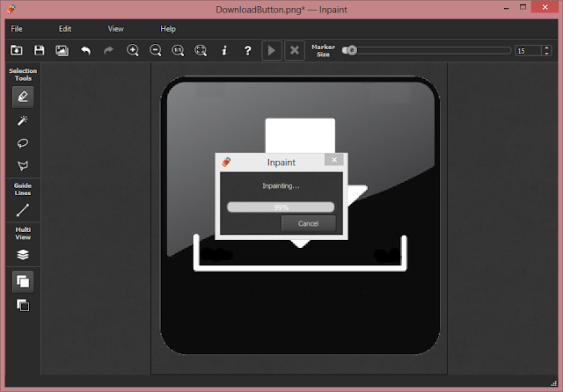The width and height of the screenshot is (563, 392).
Task: Open the Edit menu
Action: tap(65, 29)
